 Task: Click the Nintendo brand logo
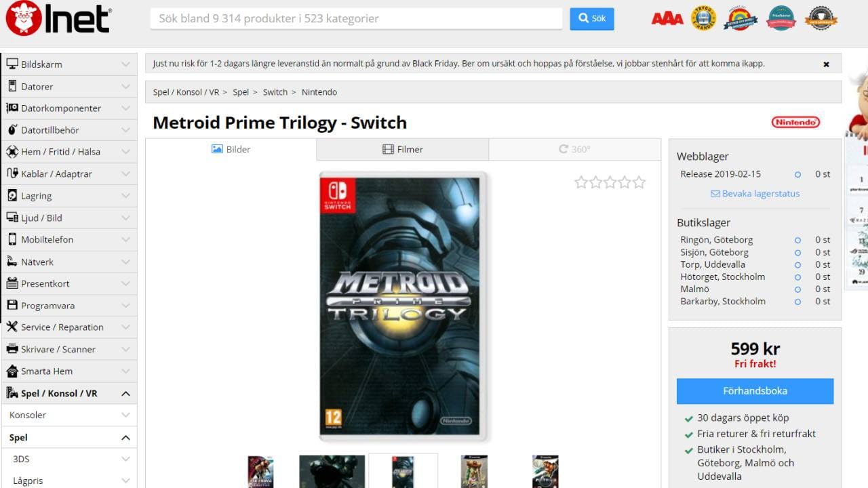(795, 122)
